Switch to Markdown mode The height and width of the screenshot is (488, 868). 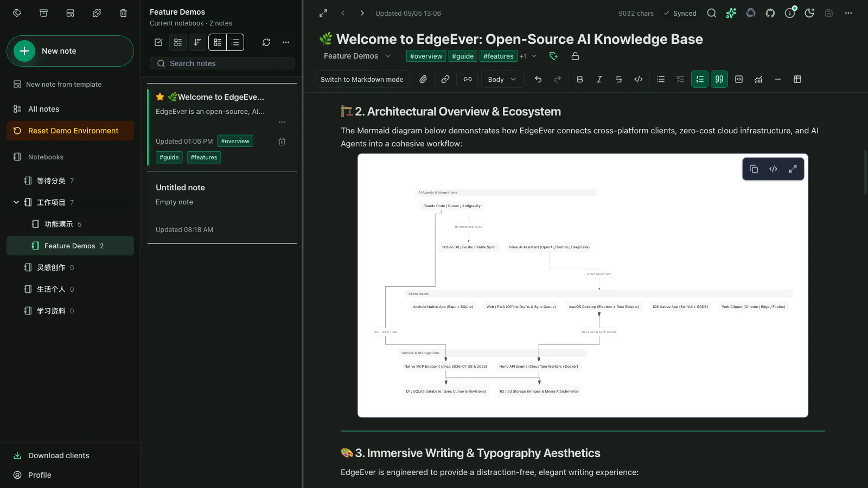click(x=362, y=79)
